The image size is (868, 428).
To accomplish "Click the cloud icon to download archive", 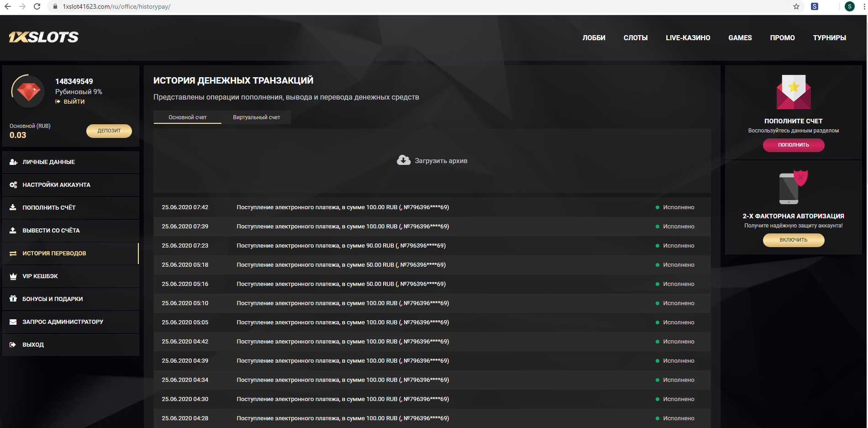I will coord(404,160).
